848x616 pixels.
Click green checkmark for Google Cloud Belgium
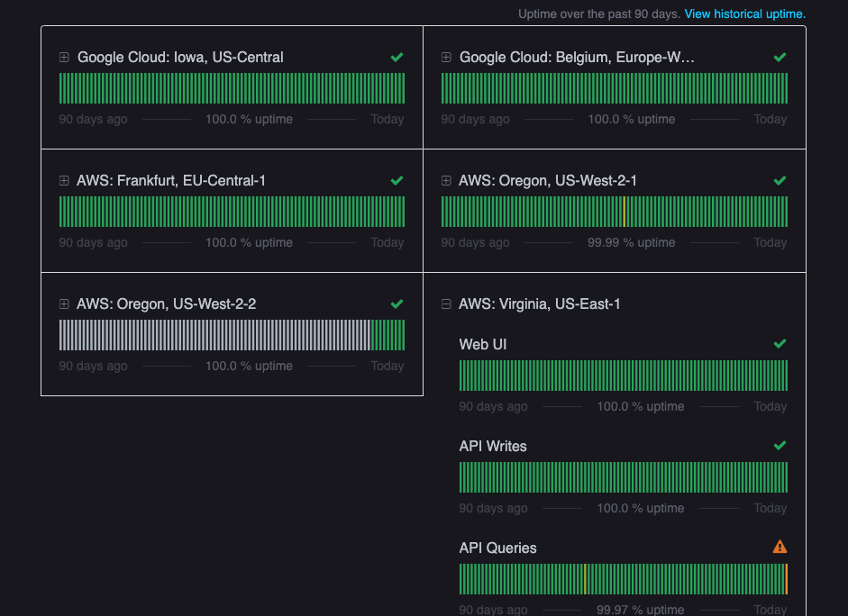point(780,58)
